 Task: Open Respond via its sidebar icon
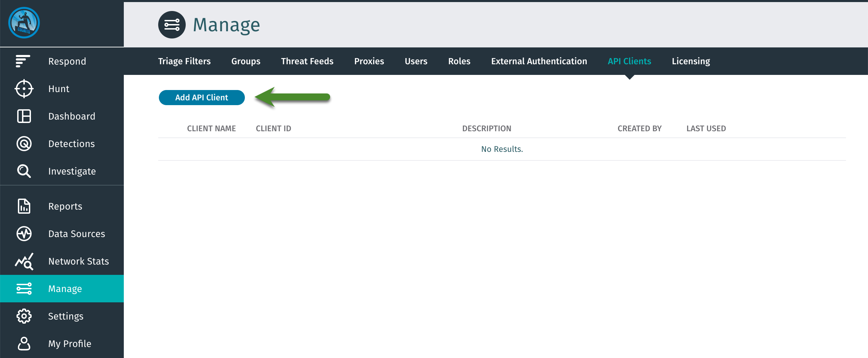[x=23, y=61]
